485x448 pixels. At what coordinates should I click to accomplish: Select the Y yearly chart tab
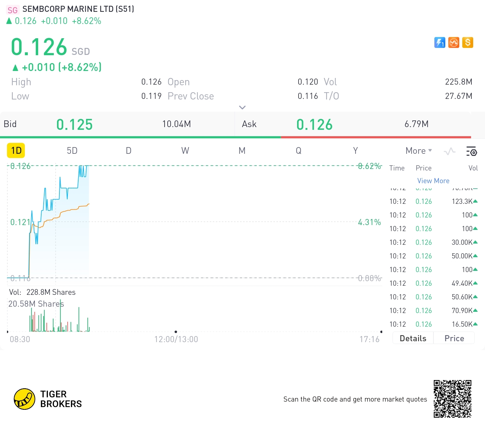pyautogui.click(x=355, y=151)
